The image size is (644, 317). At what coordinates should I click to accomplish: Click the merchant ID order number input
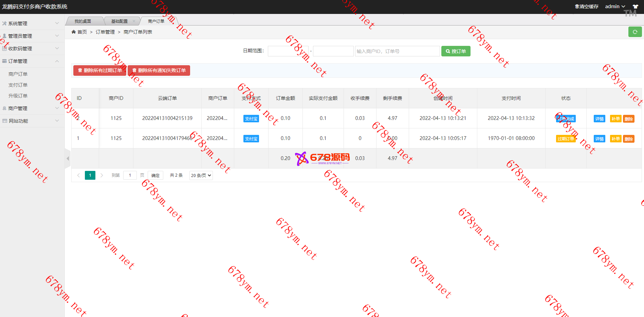pyautogui.click(x=397, y=51)
